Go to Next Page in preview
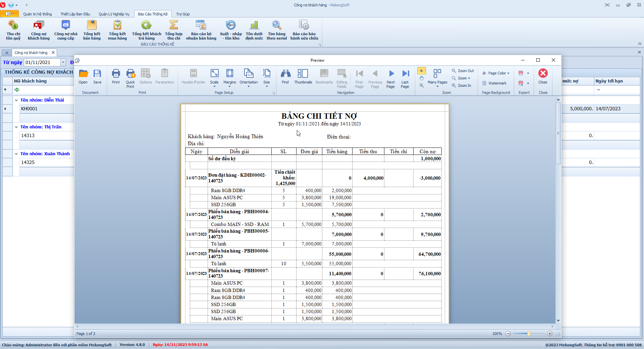644x349 pixels. tap(391, 76)
